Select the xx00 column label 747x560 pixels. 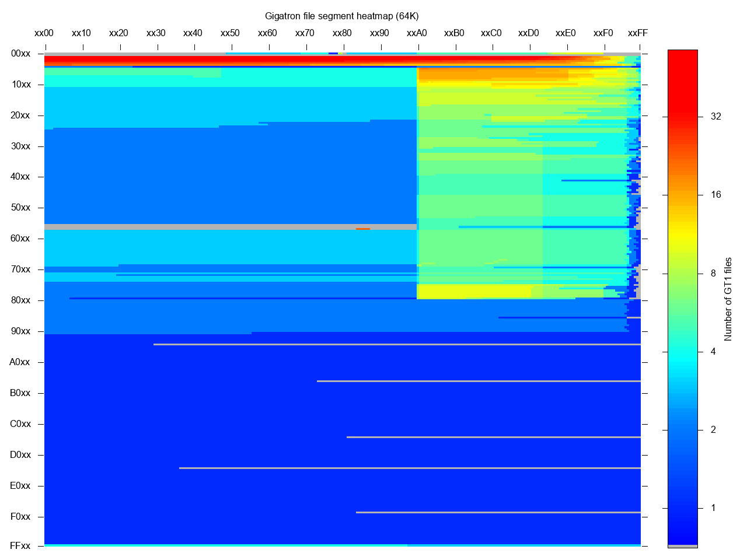point(44,33)
